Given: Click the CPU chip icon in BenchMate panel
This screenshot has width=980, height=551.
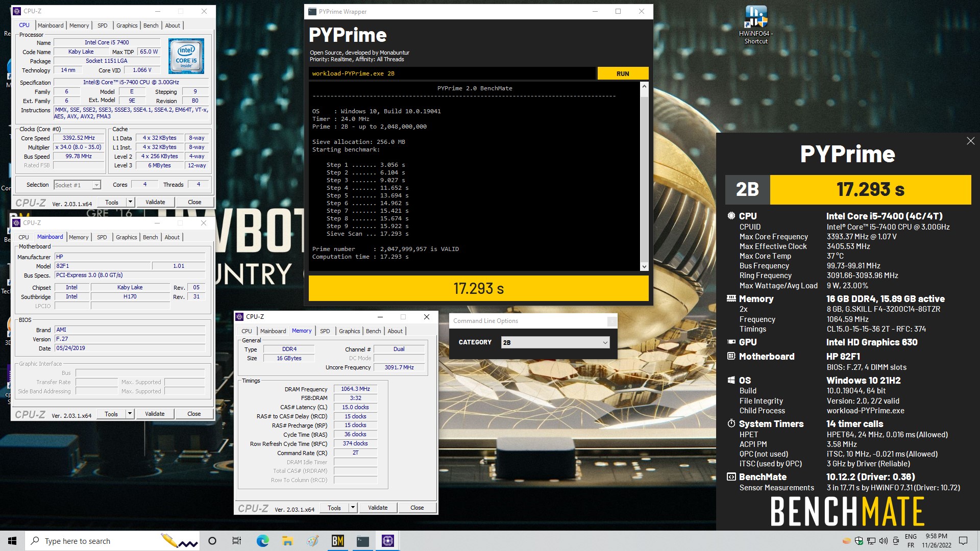Looking at the screenshot, I should click(731, 216).
